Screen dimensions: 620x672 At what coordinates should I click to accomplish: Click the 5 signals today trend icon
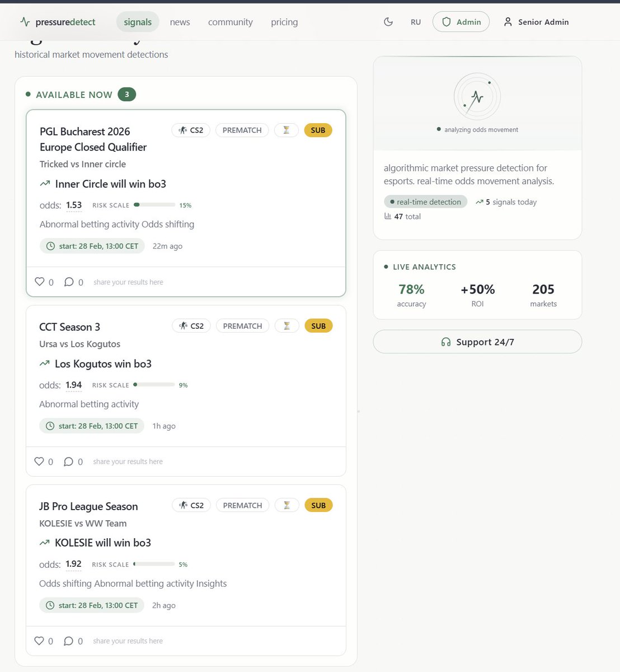[x=480, y=202]
